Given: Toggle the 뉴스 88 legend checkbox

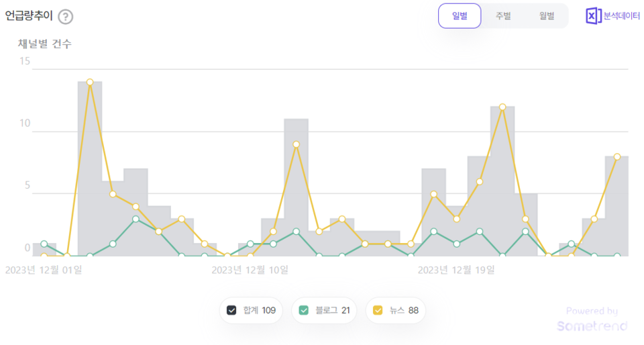Looking at the screenshot, I should pos(378,310).
